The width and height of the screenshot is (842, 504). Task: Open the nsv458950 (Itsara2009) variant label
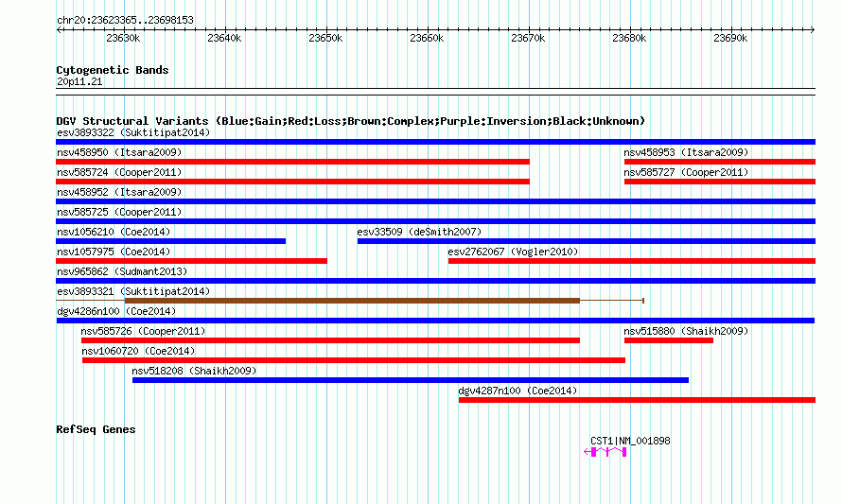pos(119,152)
